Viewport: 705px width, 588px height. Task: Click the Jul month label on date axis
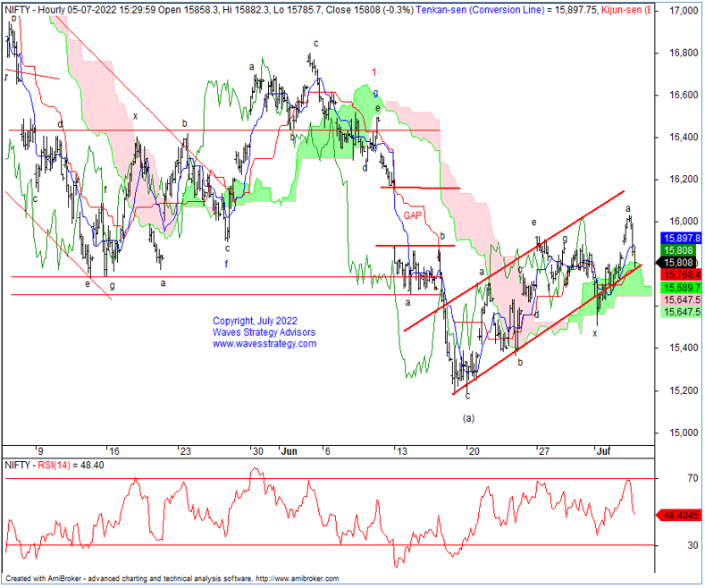click(x=603, y=451)
